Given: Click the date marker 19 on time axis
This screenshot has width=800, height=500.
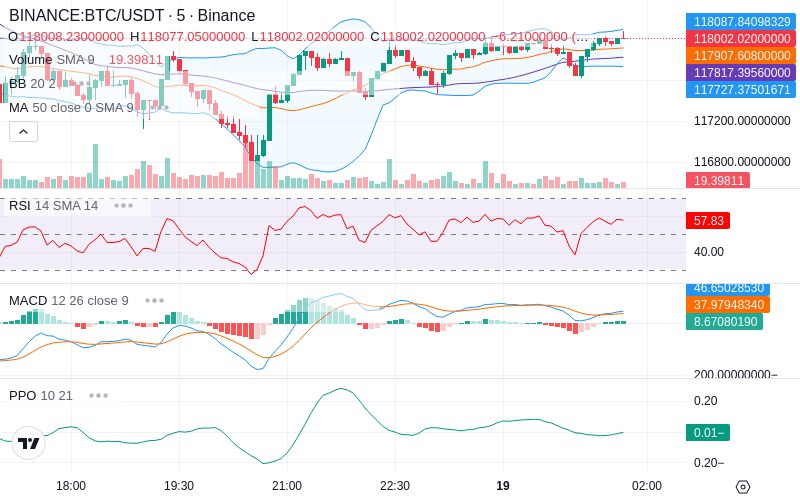Looking at the screenshot, I should [503, 486].
